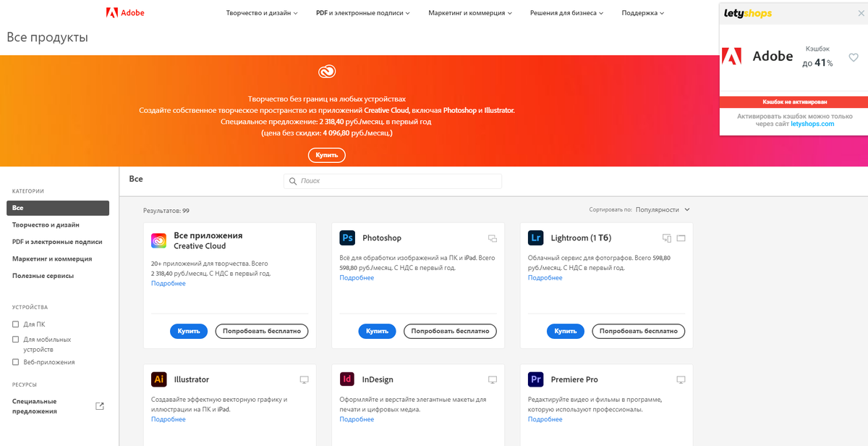This screenshot has height=446, width=868.
Task: Add Adobe to favorites with the heart icon
Action: click(x=854, y=57)
